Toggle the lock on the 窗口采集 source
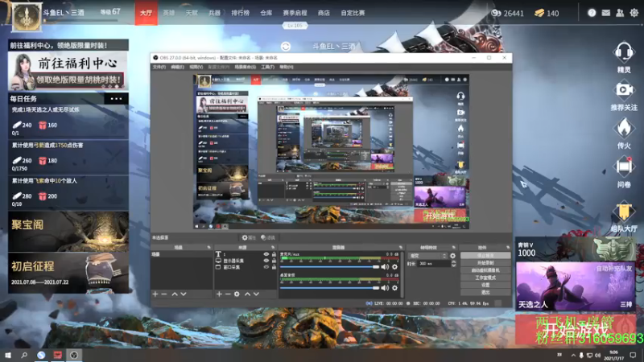 pos(274,267)
